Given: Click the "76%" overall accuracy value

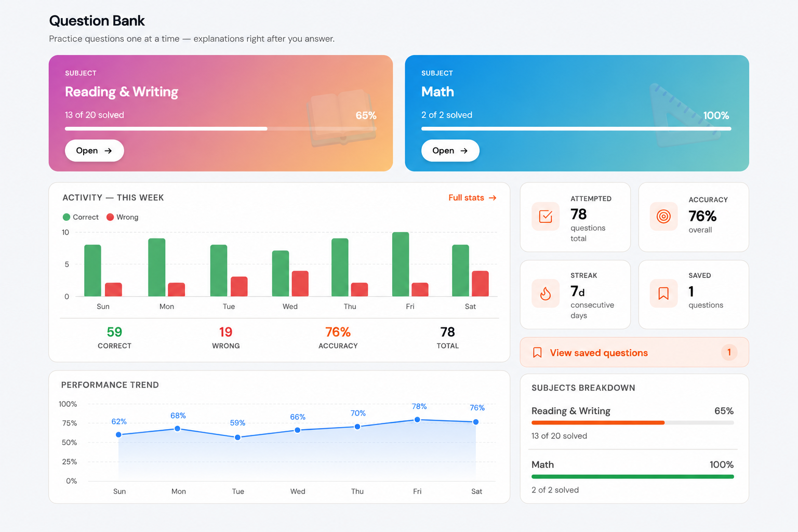Looking at the screenshot, I should (x=702, y=216).
